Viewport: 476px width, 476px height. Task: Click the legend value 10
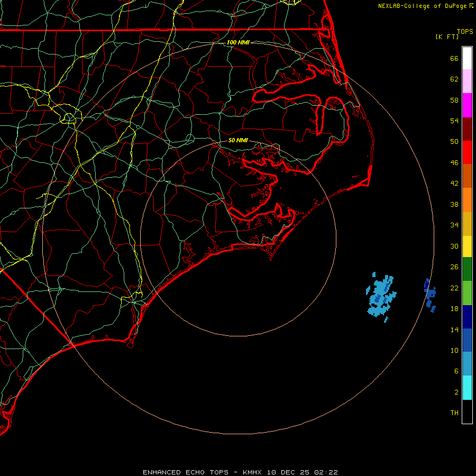454,351
